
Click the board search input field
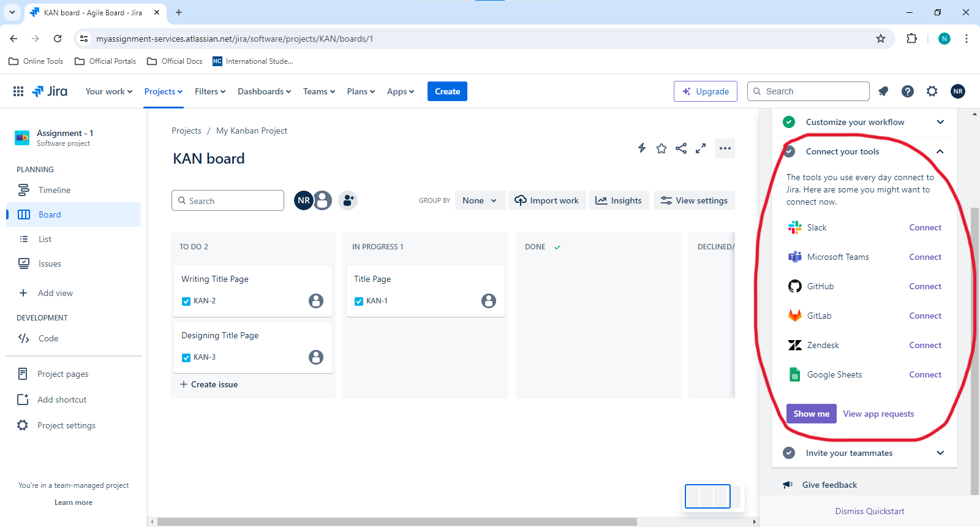click(228, 200)
